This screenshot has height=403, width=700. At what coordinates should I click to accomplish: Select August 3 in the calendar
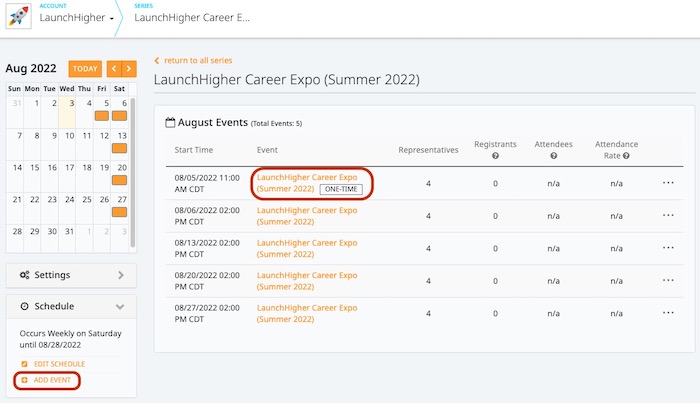coord(67,112)
